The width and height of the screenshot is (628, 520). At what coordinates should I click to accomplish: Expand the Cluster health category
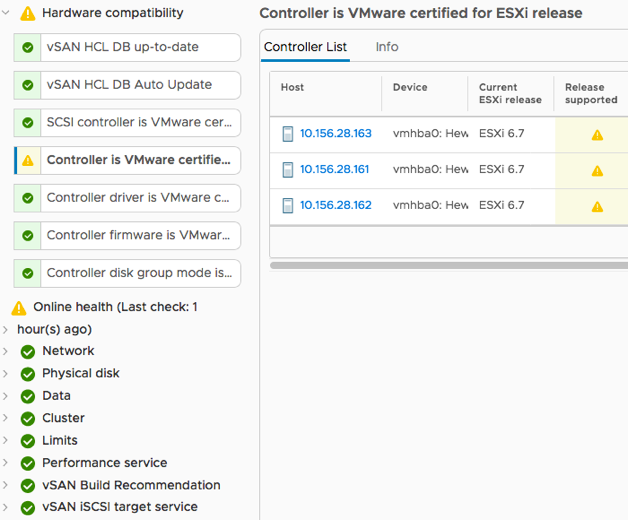point(8,419)
